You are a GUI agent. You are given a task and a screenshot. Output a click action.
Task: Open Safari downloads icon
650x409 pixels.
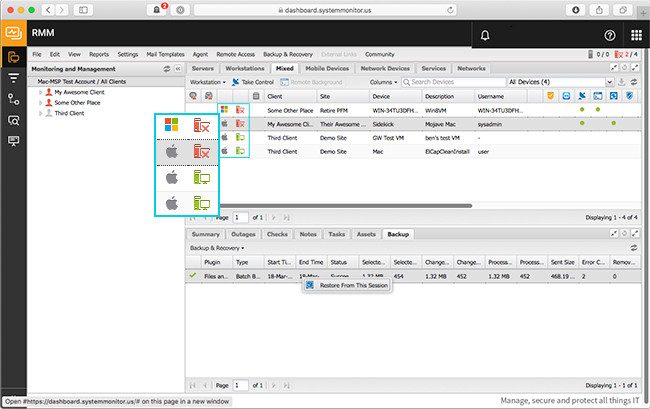pyautogui.click(x=576, y=10)
